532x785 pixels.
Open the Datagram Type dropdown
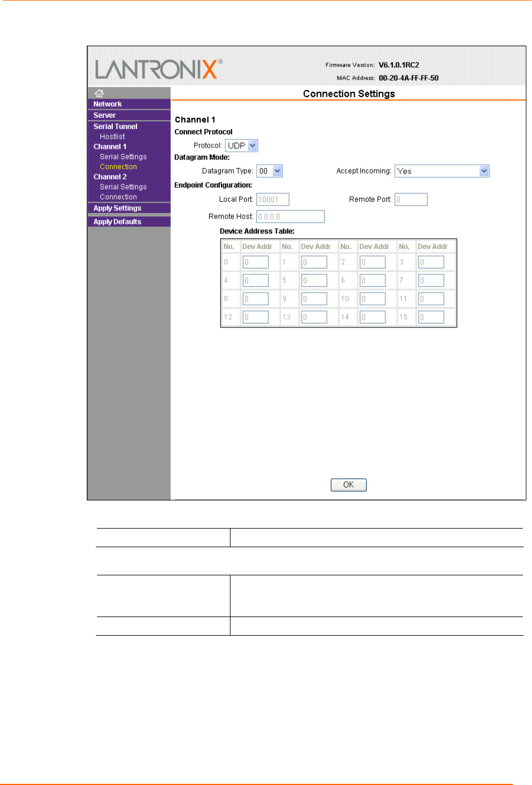tap(269, 171)
